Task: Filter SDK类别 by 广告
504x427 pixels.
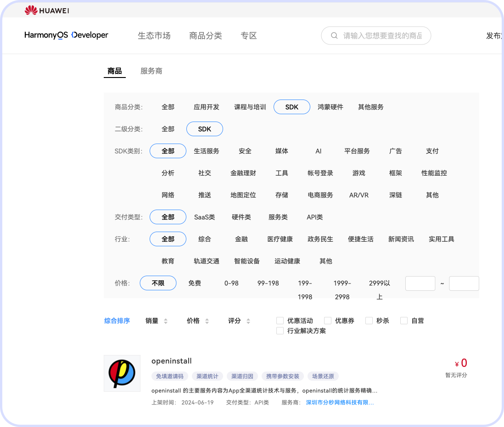Action: point(396,151)
